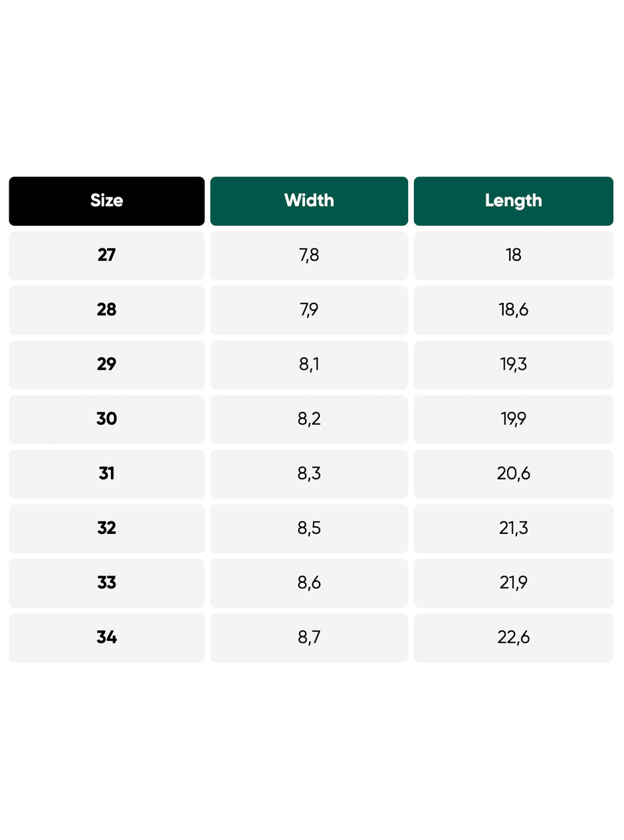
Task: Pick size 31 cell
Action: click(x=106, y=473)
